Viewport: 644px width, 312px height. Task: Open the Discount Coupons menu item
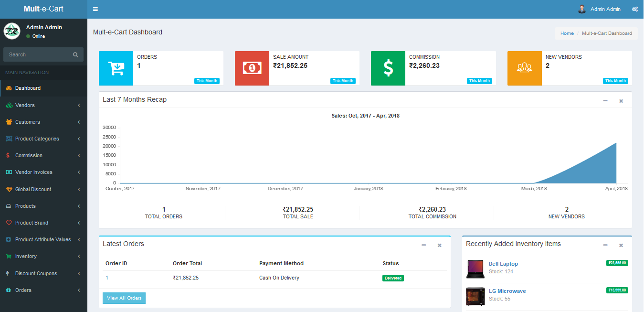click(x=36, y=273)
